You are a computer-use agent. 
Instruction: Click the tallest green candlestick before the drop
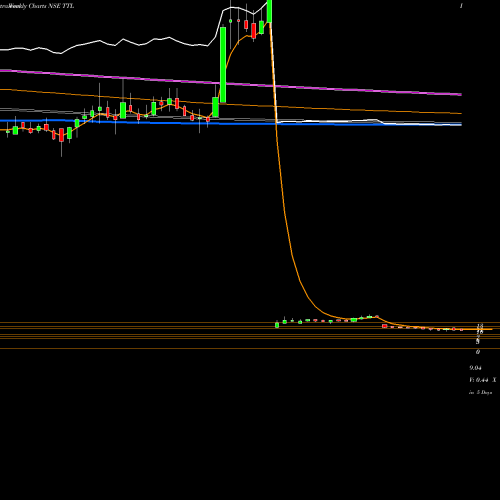(223, 65)
